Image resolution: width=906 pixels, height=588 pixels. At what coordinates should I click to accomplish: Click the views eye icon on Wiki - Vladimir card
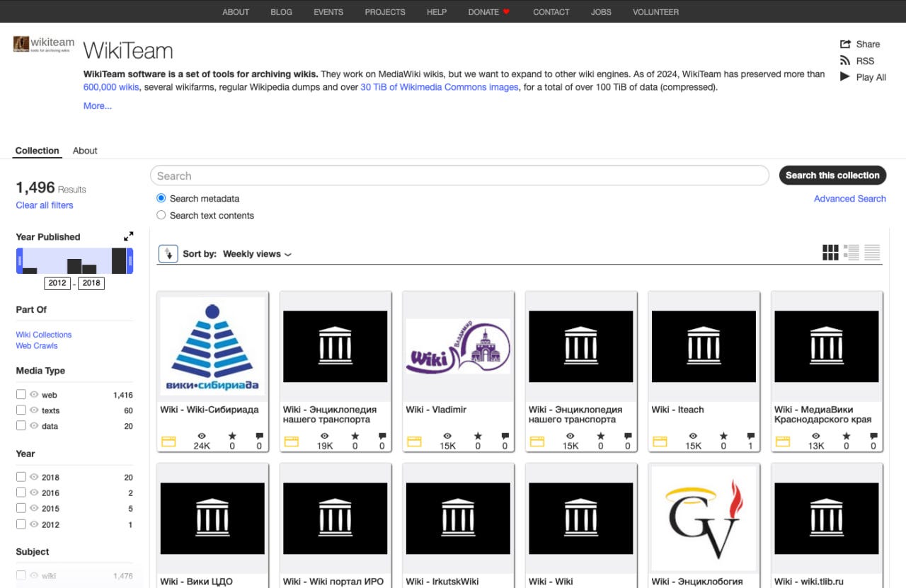pyautogui.click(x=447, y=437)
